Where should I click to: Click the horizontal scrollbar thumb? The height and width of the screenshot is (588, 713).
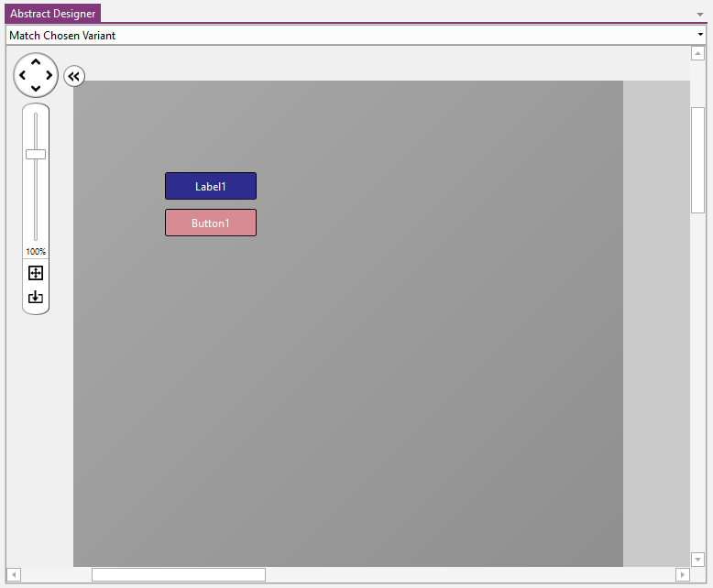pyautogui.click(x=179, y=575)
